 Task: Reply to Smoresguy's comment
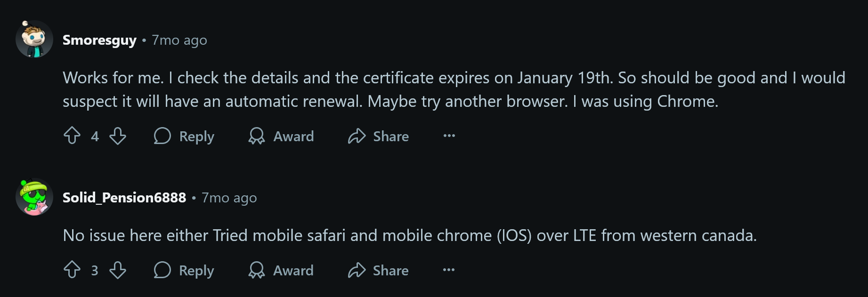pyautogui.click(x=184, y=136)
